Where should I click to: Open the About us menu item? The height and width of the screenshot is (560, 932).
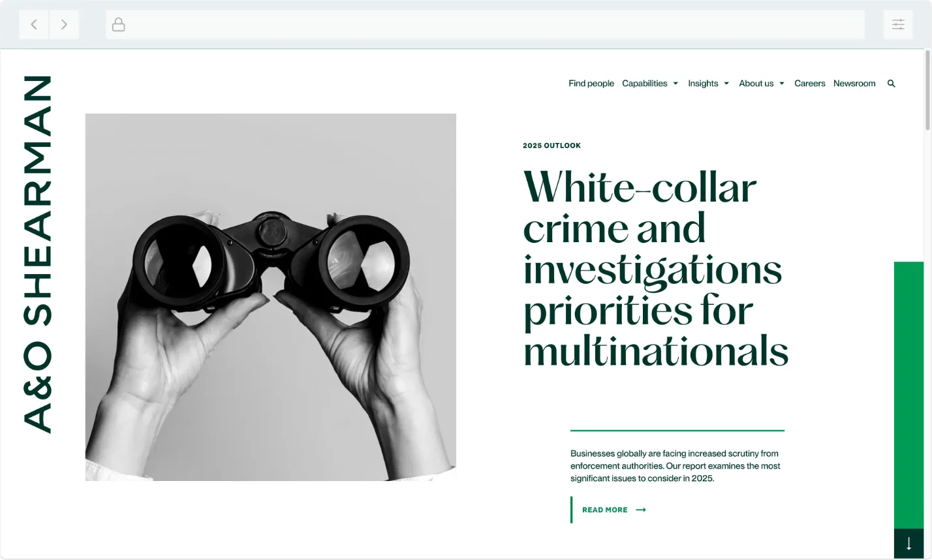(756, 84)
